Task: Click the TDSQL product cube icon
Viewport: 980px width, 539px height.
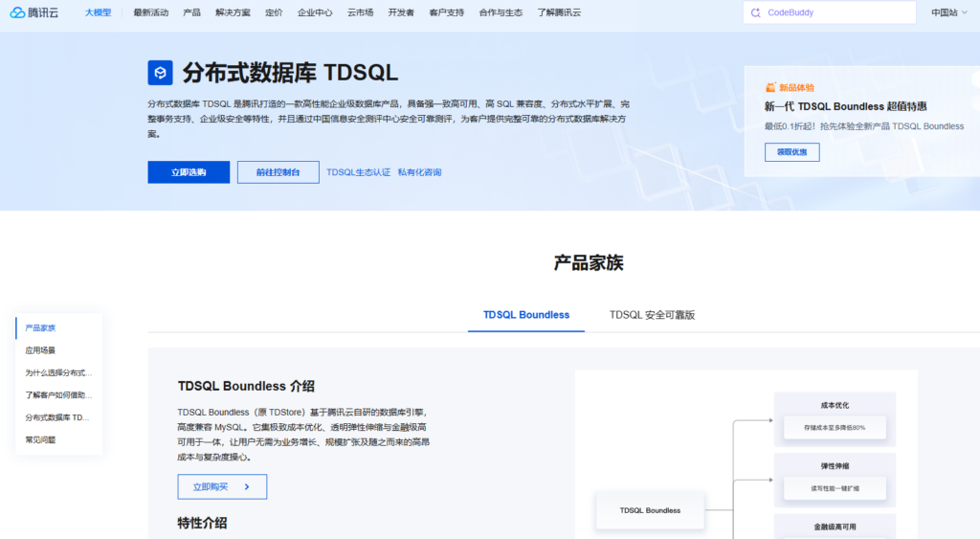Action: [160, 73]
